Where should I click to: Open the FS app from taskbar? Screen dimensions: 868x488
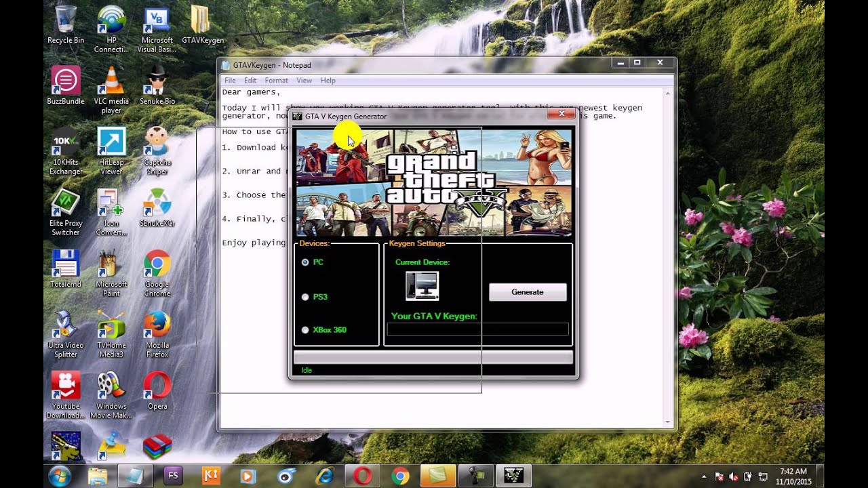(173, 476)
